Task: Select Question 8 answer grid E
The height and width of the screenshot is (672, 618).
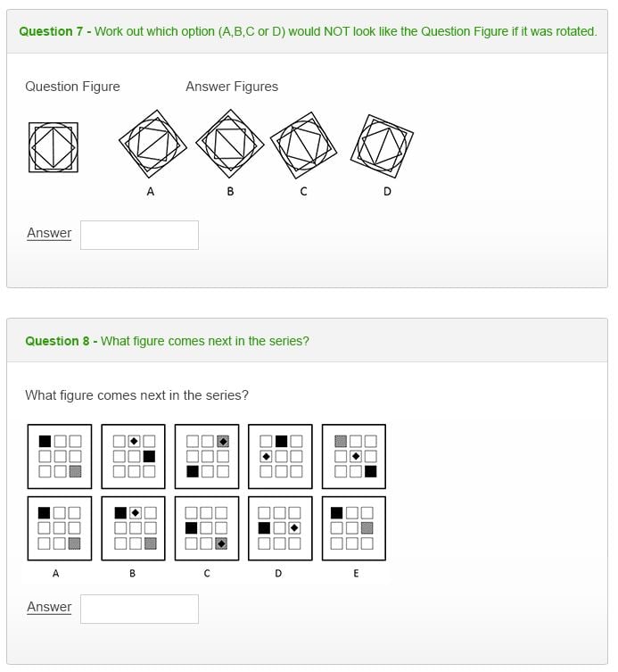Action: click(x=354, y=527)
